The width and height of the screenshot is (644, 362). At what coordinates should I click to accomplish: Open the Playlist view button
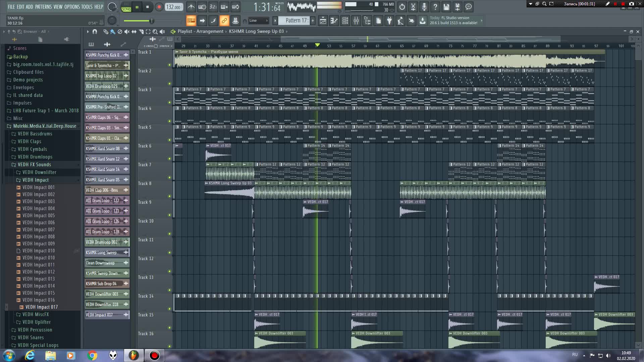323,21
